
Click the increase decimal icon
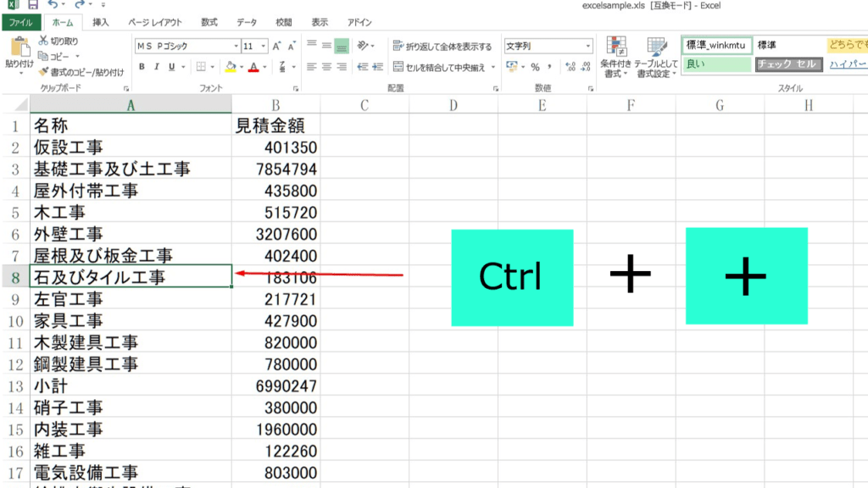pos(570,67)
